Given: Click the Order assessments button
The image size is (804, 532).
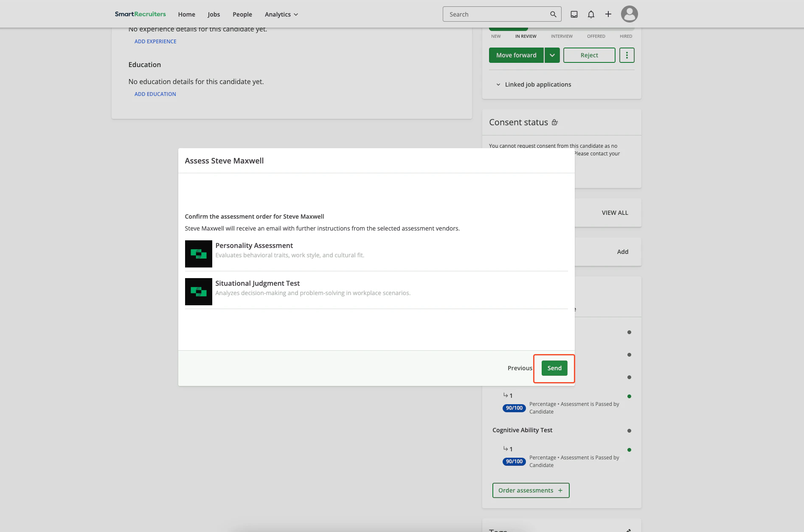Looking at the screenshot, I should click(x=531, y=490).
